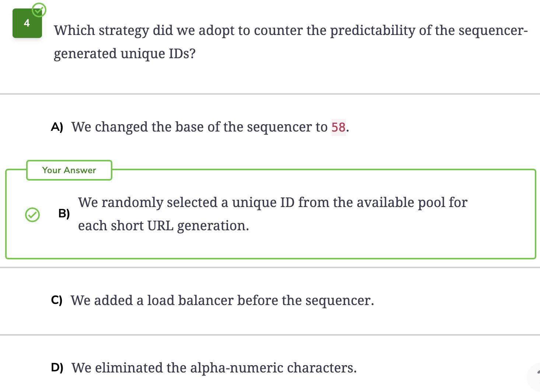Image resolution: width=540 pixels, height=392 pixels.
Task: Click the 'generated unique IDs?' line
Action: click(x=125, y=53)
